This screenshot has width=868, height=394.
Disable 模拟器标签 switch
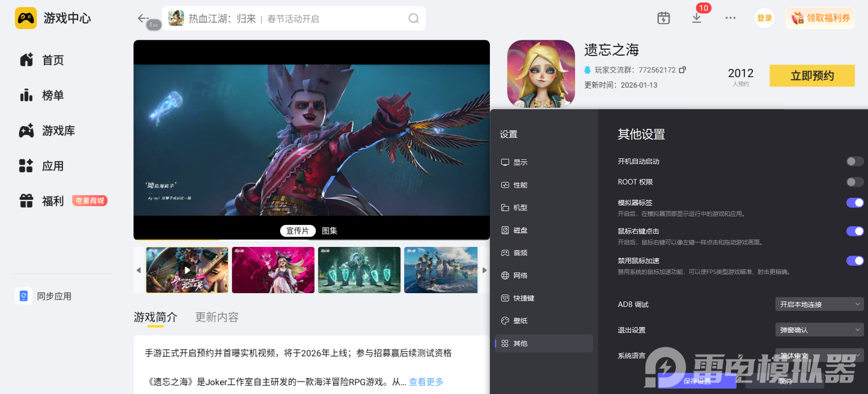[855, 203]
